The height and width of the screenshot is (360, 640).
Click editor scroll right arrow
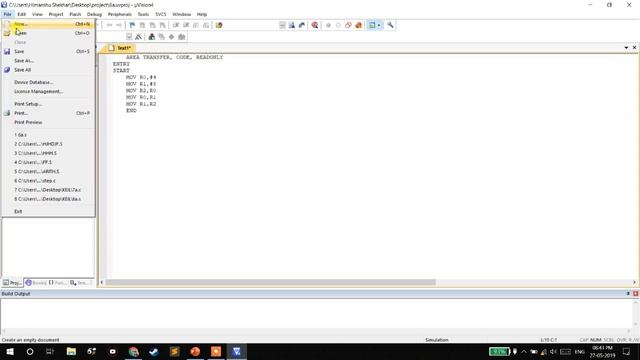(634, 282)
